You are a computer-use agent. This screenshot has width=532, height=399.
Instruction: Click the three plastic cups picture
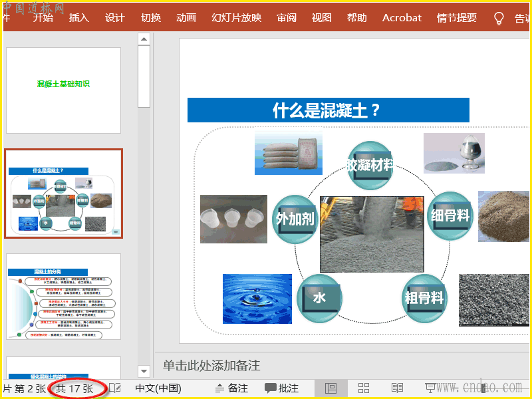(x=234, y=219)
